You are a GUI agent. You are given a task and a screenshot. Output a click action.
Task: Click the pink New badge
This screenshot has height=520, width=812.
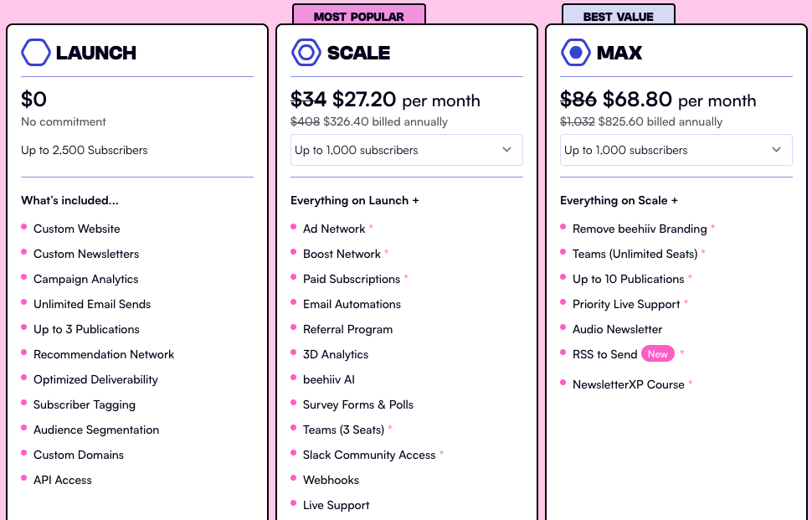[658, 354]
